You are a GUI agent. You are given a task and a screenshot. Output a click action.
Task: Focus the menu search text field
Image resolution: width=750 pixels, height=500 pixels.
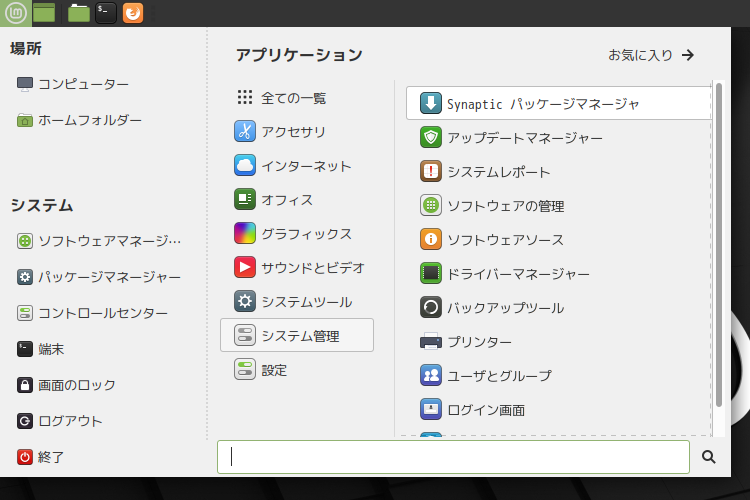[453, 457]
